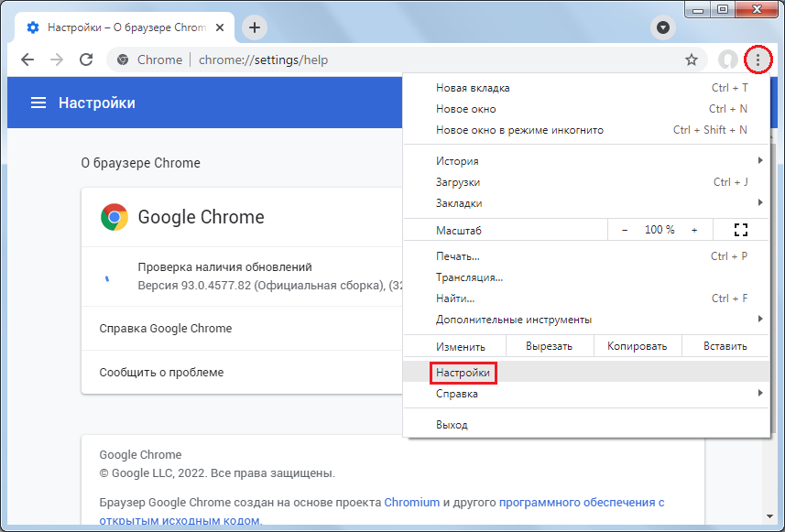Open the hamburger menu in Настройки header
The image size is (785, 532).
[38, 103]
